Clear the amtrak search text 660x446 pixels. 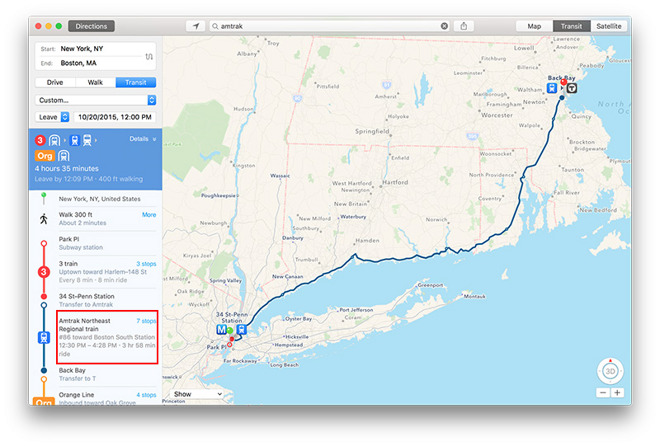[x=445, y=26]
